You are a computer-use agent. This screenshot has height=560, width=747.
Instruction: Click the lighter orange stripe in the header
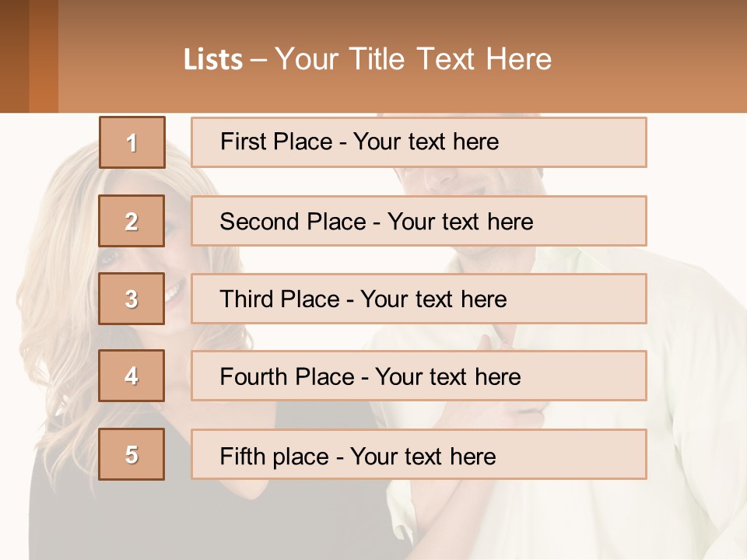(44, 56)
